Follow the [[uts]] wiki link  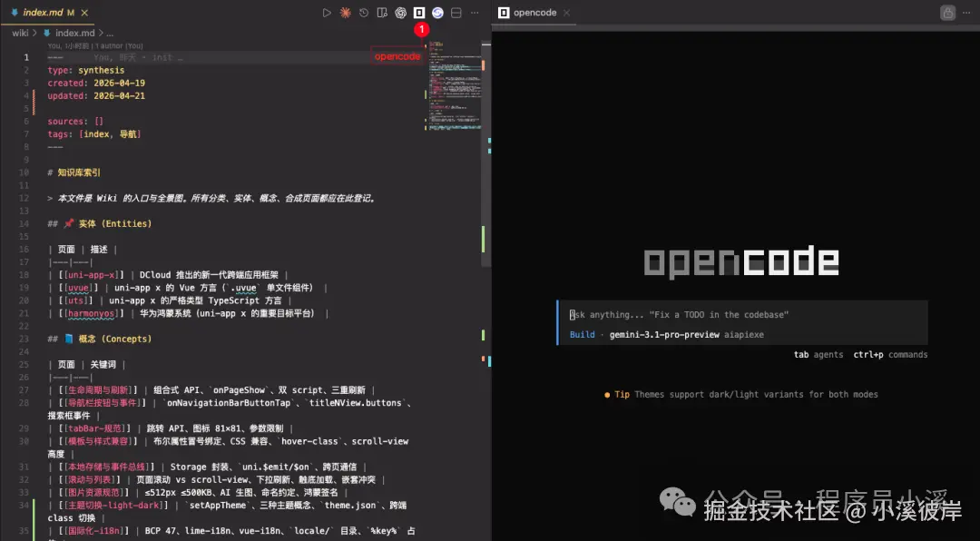(77, 300)
